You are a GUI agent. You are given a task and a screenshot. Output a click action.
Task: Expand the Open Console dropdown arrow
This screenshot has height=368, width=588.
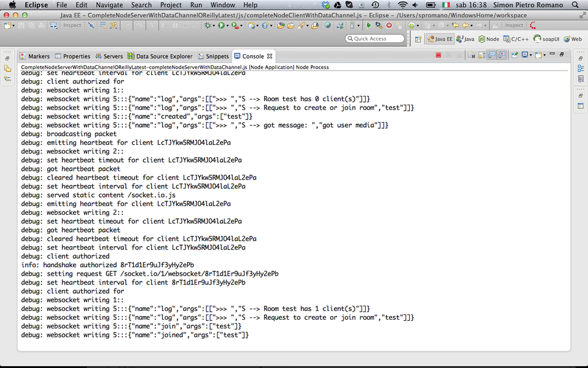[x=544, y=55]
